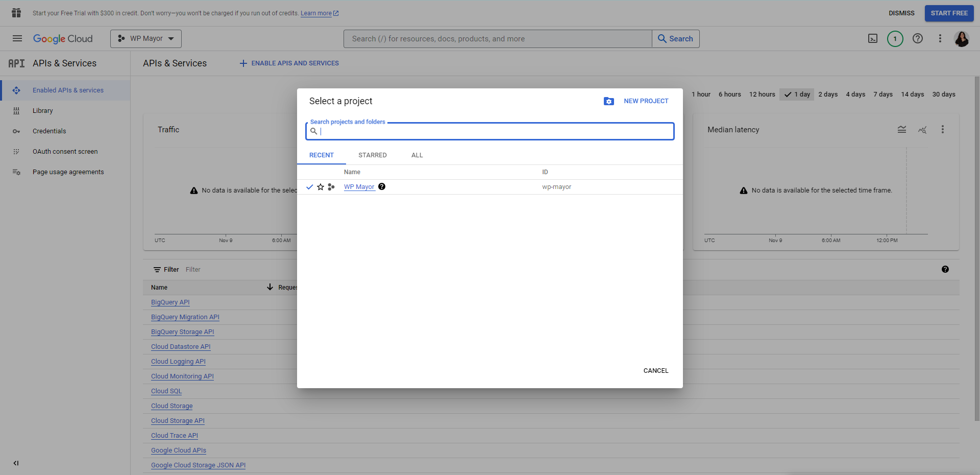Click the user account avatar
The image size is (980, 475).
click(x=962, y=39)
